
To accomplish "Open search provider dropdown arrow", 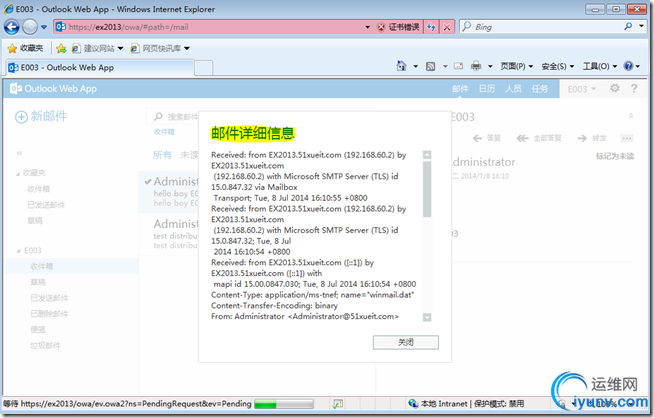I will [641, 27].
